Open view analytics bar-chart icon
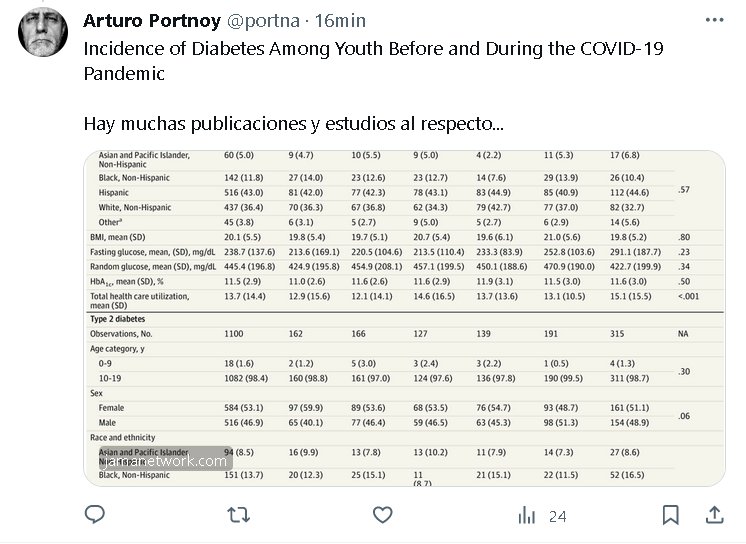Screen dimensions: 746x544 click(x=527, y=516)
